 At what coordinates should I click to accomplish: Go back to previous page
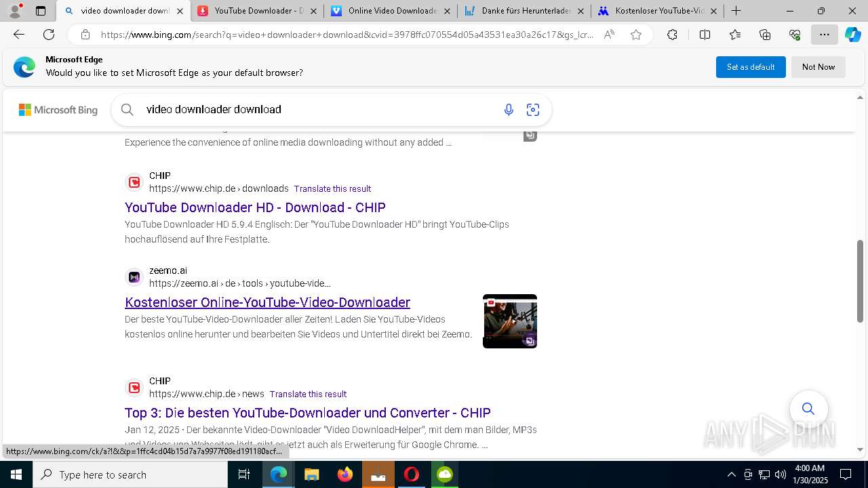click(x=19, y=35)
